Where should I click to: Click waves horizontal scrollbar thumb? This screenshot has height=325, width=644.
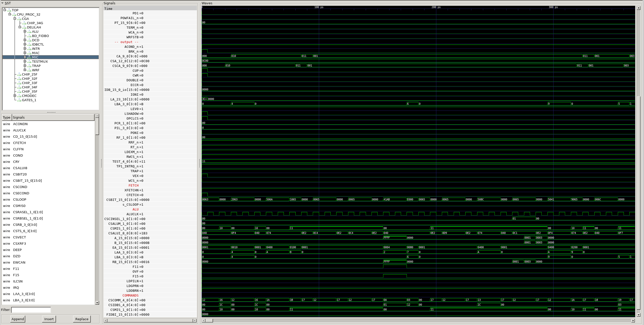pos(209,320)
